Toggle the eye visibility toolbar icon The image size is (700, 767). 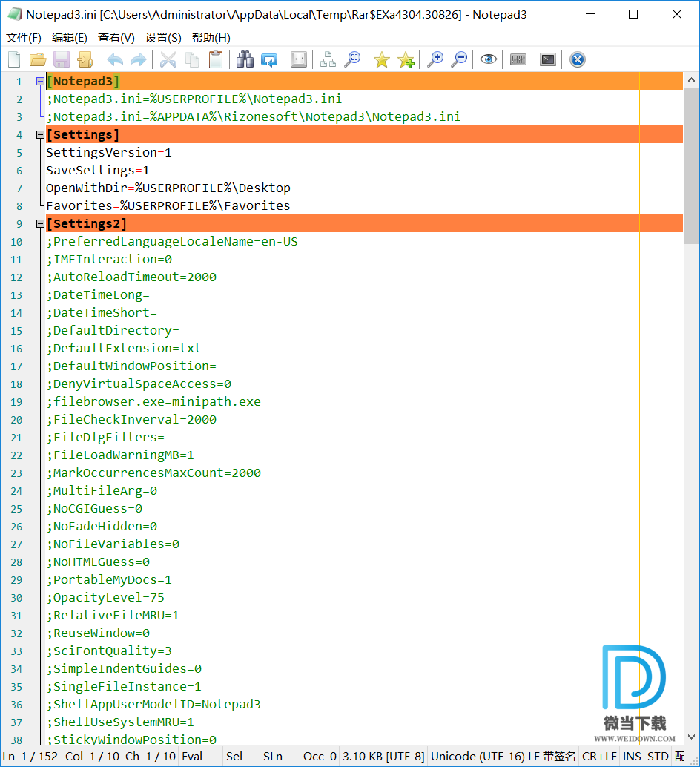coord(489,59)
